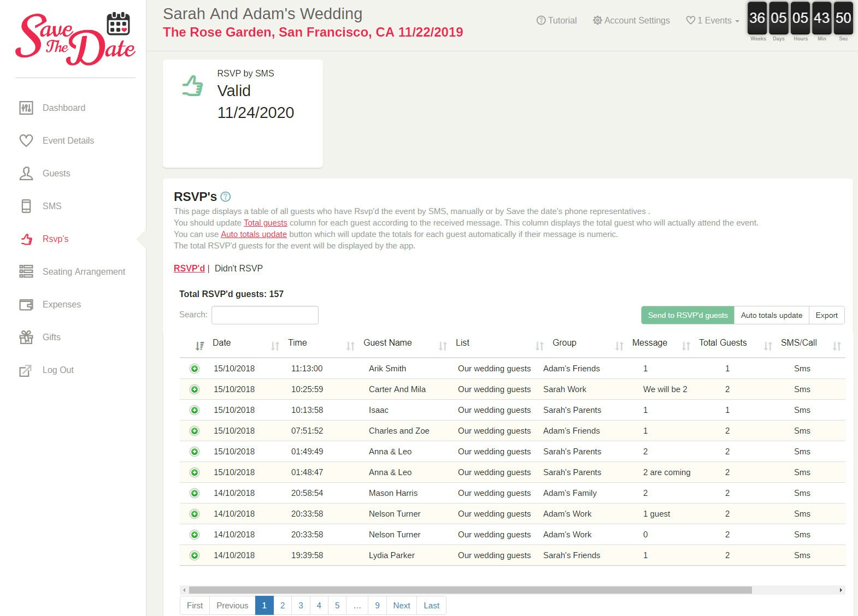Viewport: 858px width, 616px height.
Task: Click the Adam's Family group cell
Action: [570, 493]
